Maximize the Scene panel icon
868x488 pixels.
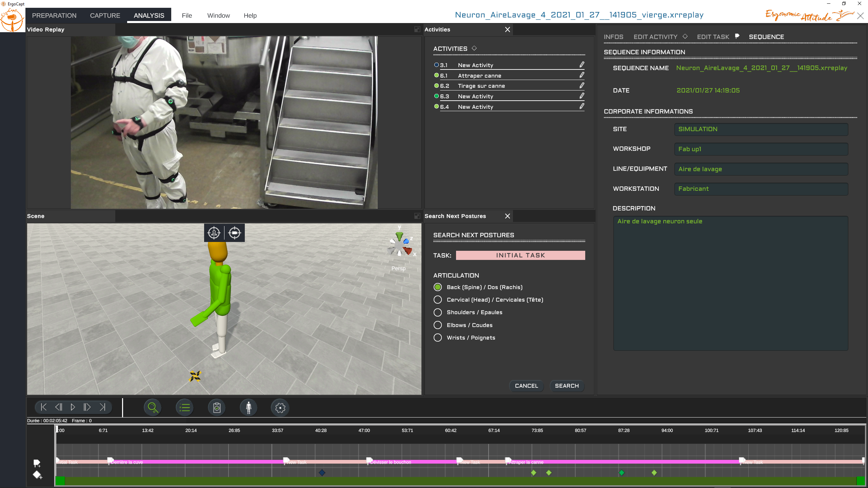pos(417,216)
